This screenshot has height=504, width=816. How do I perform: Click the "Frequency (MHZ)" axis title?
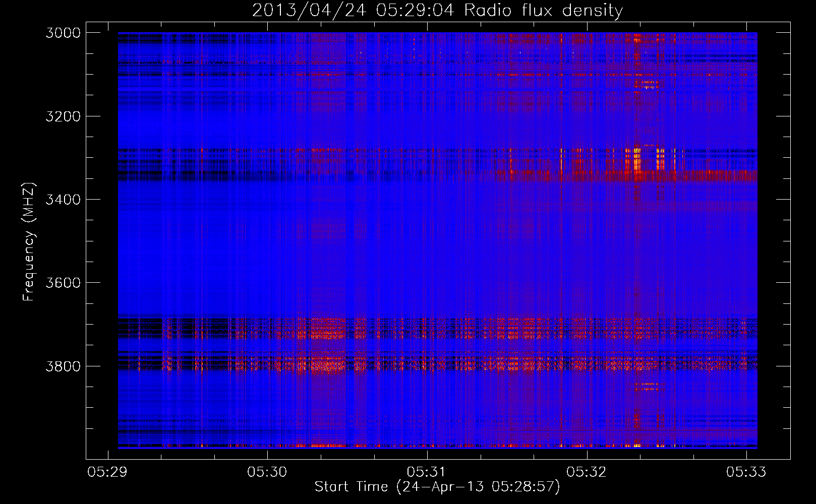(x=29, y=242)
